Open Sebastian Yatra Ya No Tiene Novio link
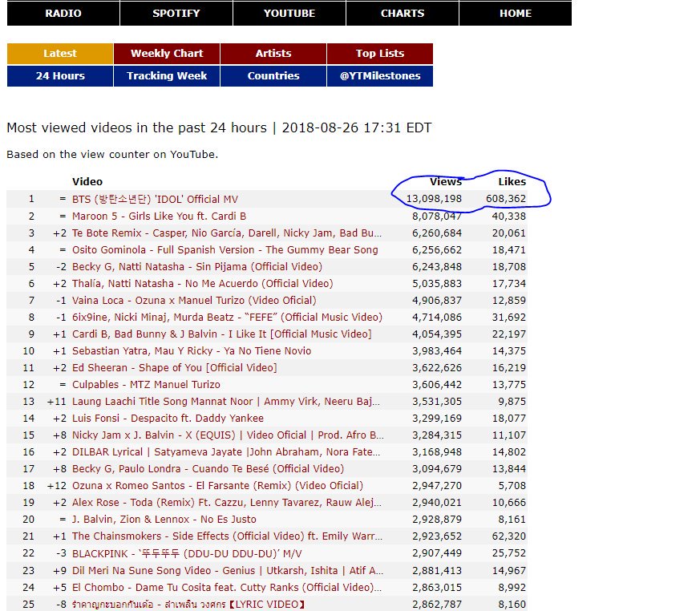Image resolution: width=700 pixels, height=611 pixels. [x=192, y=350]
